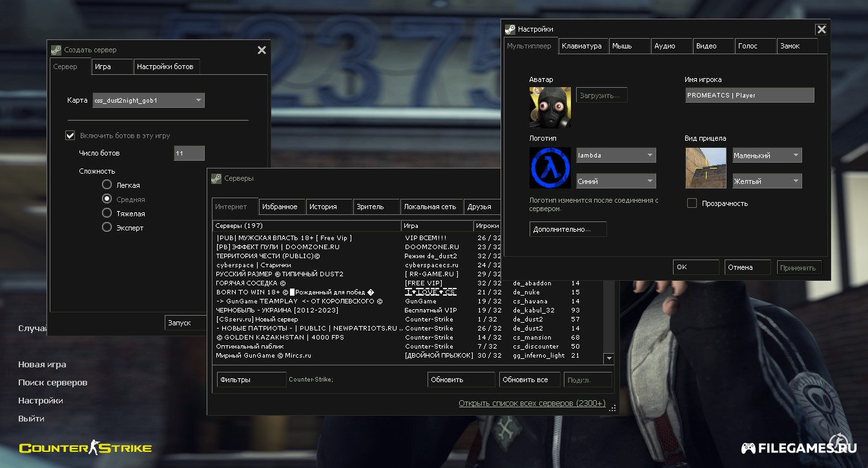Viewport: 868px width, 468px height.
Task: Select server Оптимальный паблик
Action: pyautogui.click(x=407, y=346)
